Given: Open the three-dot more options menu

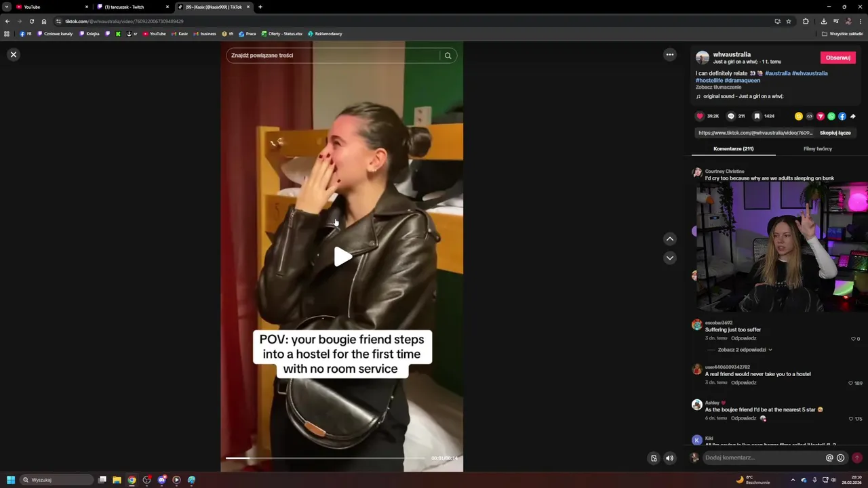Looking at the screenshot, I should pyautogui.click(x=670, y=55).
